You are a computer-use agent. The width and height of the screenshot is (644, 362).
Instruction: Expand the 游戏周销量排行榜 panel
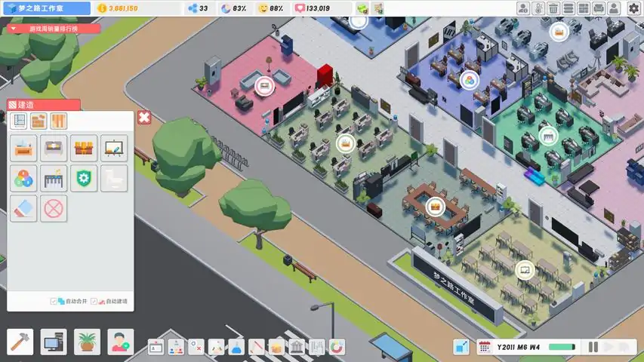13,29
